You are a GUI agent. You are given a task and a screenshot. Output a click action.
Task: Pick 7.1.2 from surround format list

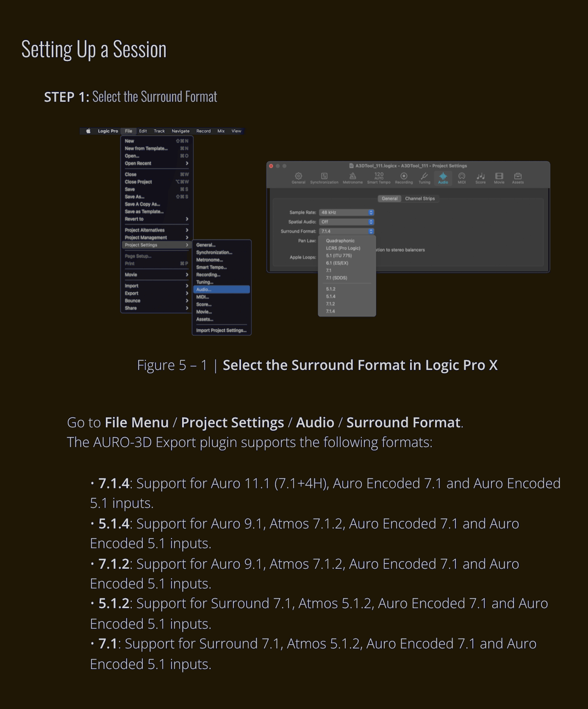click(347, 304)
